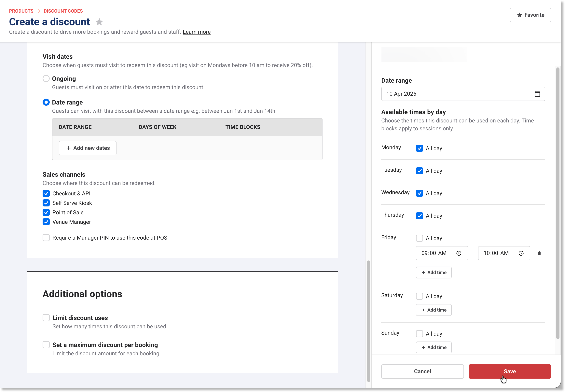Add time for Sunday

click(433, 347)
